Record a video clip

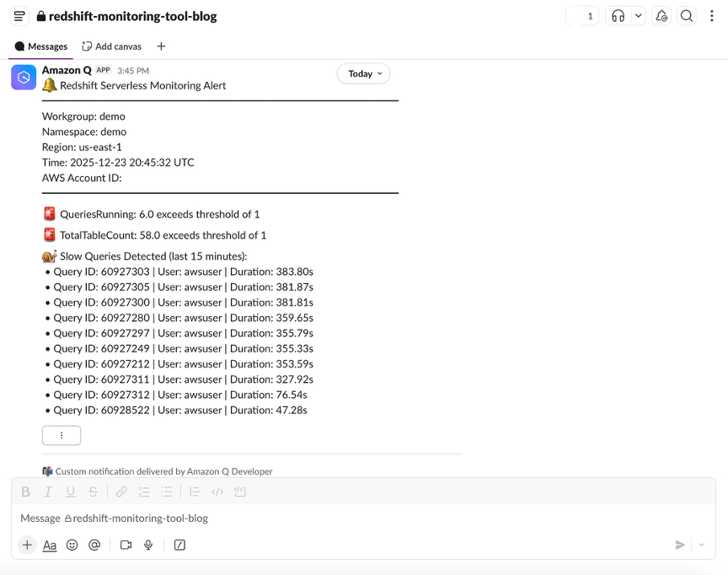[x=126, y=545]
